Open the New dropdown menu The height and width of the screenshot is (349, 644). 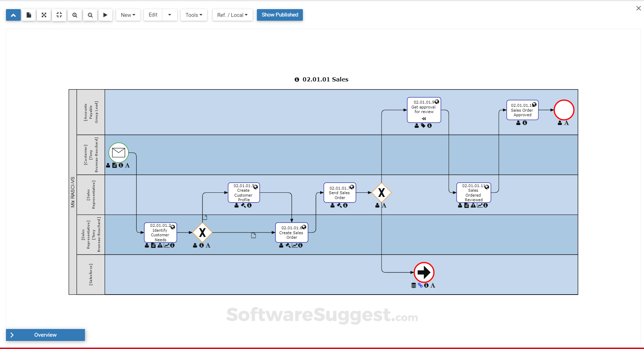pyautogui.click(x=128, y=15)
